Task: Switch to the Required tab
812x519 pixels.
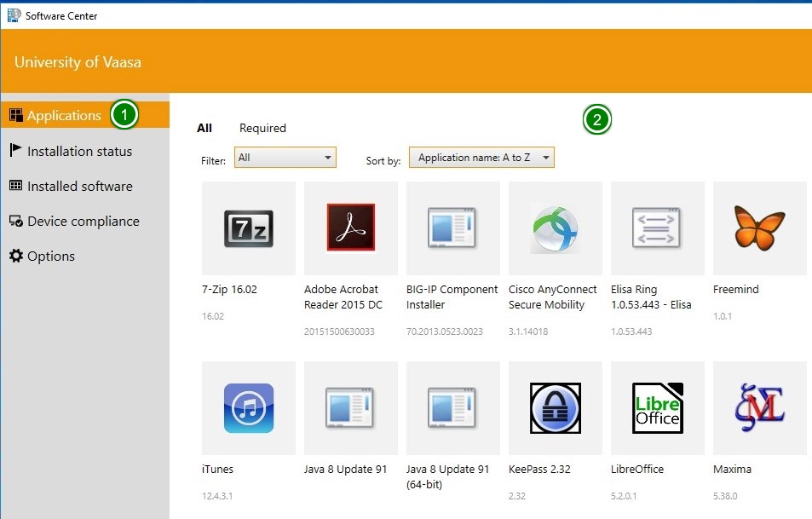Action: 262,128
